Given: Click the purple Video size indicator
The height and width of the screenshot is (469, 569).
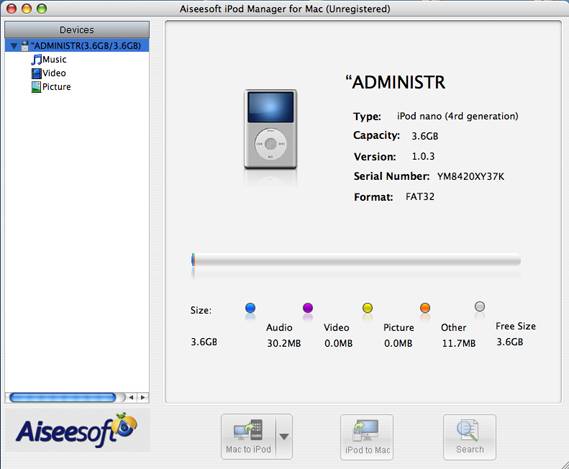Looking at the screenshot, I should point(308,308).
